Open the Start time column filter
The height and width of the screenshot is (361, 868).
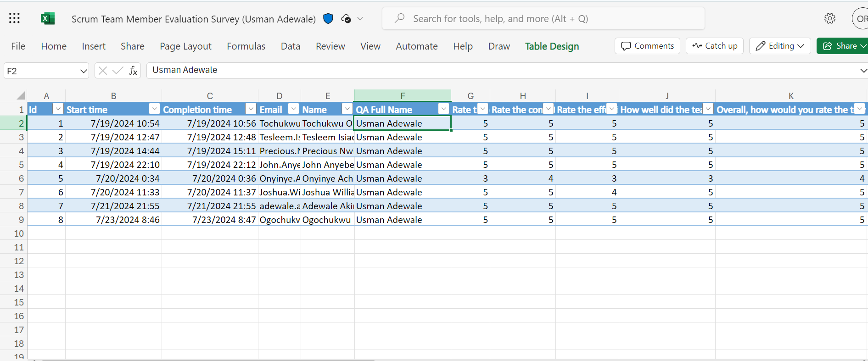click(x=155, y=109)
